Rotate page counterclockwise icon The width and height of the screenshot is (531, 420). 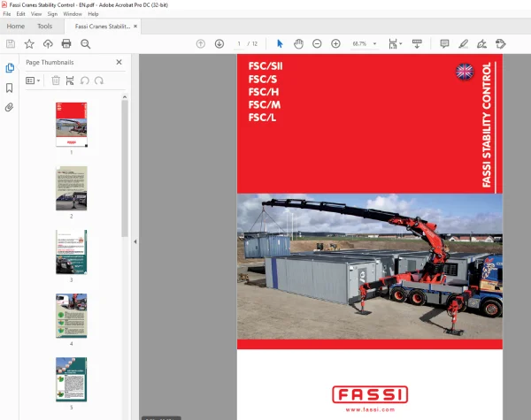click(x=85, y=80)
